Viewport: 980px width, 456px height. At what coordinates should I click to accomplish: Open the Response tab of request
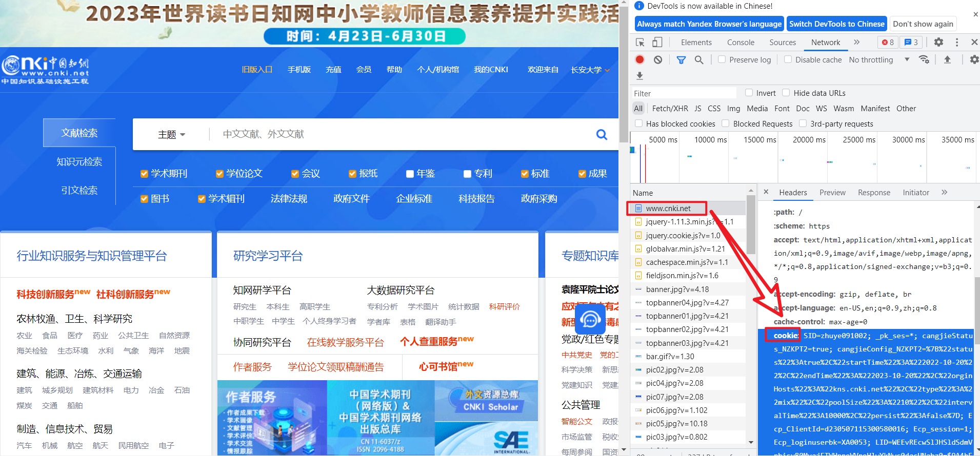pos(874,192)
